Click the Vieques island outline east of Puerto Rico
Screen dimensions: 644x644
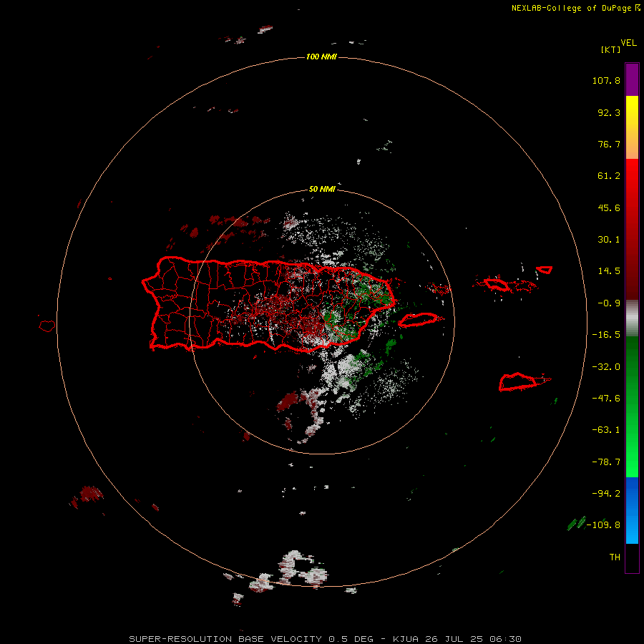[x=418, y=320]
